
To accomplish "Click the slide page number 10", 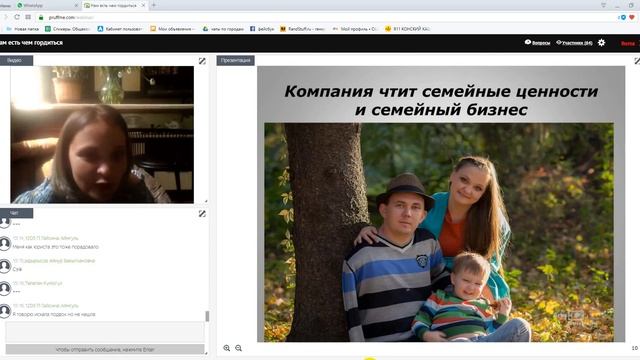I will click(x=635, y=348).
